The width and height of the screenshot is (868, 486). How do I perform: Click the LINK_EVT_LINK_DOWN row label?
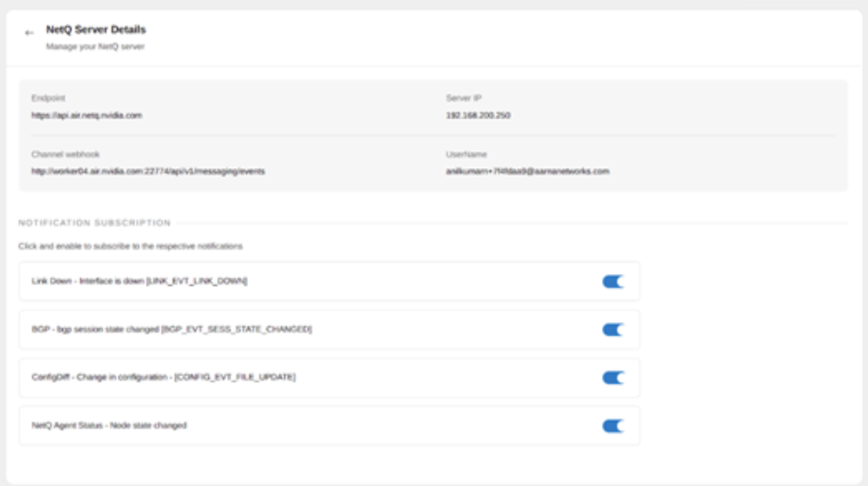pos(139,281)
